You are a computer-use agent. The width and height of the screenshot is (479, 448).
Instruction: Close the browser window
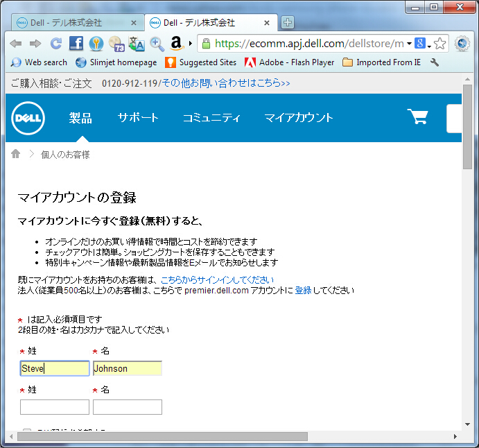pyautogui.click(x=459, y=7)
